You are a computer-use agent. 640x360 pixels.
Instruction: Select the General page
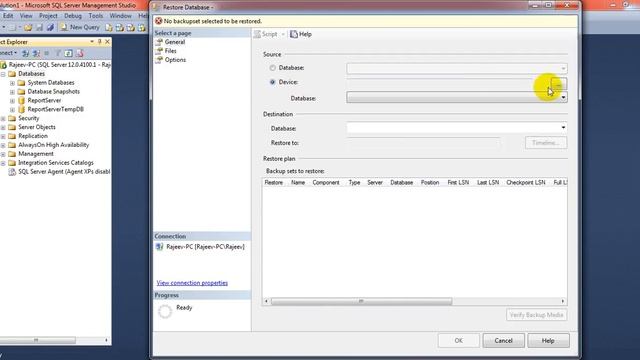pos(175,42)
